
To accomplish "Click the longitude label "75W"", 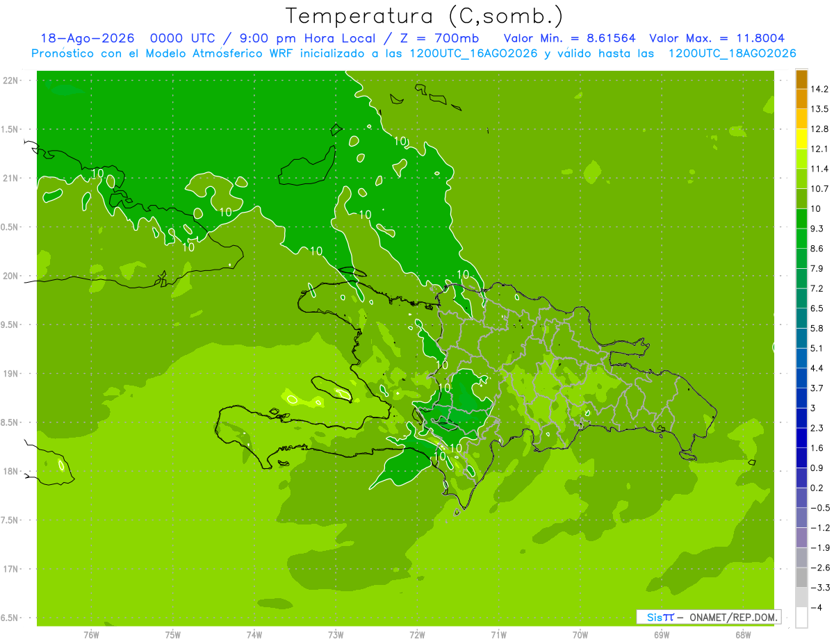I will tap(173, 635).
